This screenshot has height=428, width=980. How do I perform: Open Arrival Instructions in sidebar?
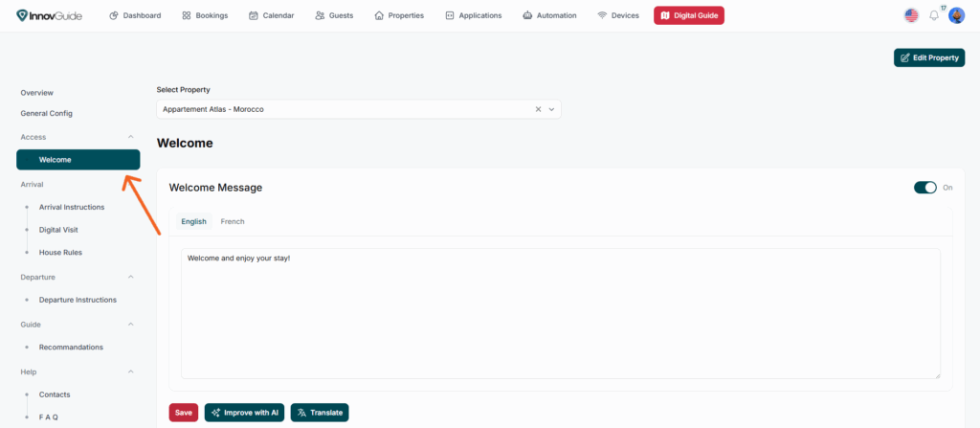(72, 207)
